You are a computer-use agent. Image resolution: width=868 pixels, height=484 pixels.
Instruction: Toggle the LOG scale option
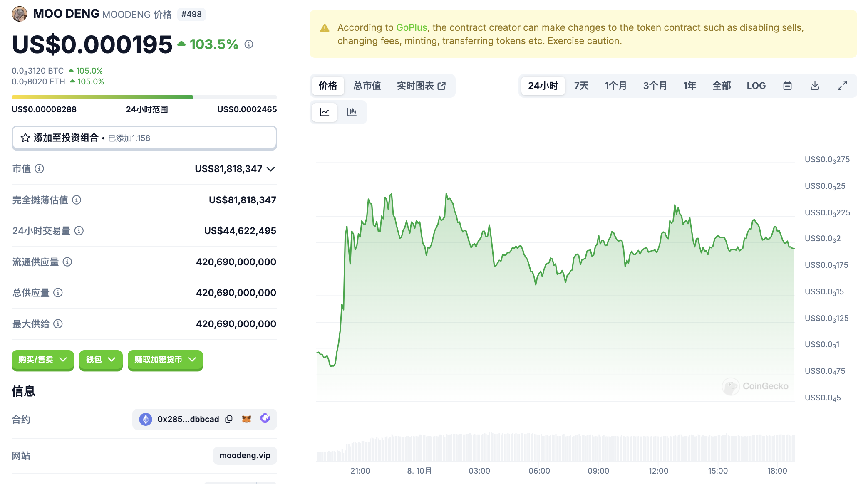pos(756,86)
